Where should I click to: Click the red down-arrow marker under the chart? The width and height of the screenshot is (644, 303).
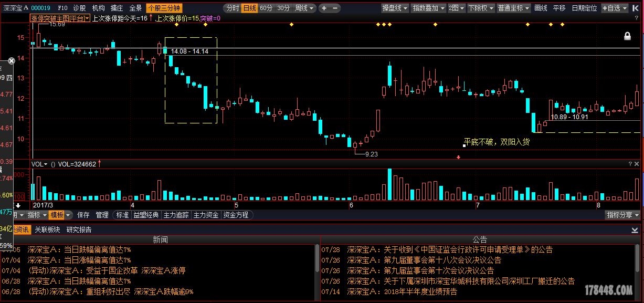tap(459, 157)
